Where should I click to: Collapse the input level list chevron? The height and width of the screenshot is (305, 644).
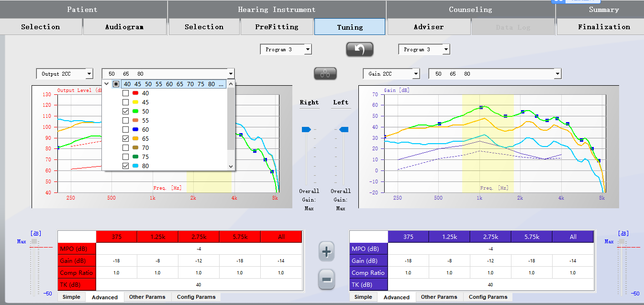click(106, 84)
